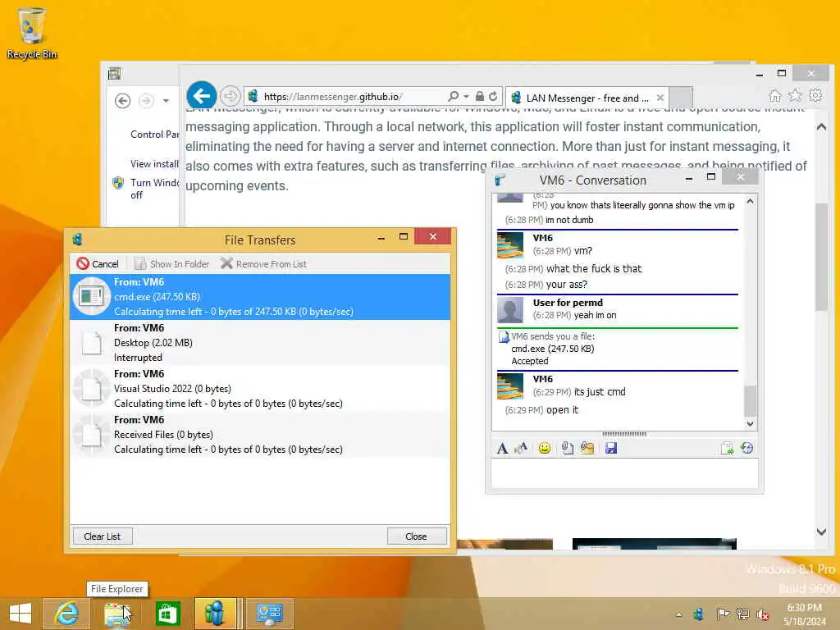Click the browser Home icon
The image size is (840, 630).
pos(774,95)
